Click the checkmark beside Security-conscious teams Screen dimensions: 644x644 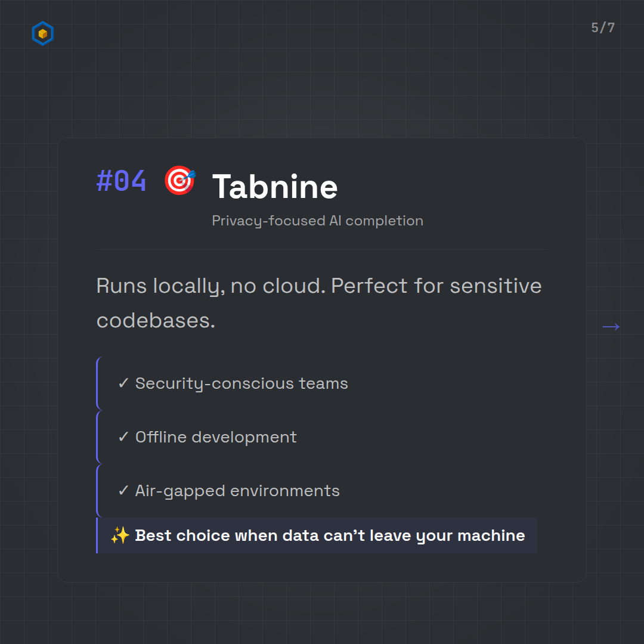123,383
